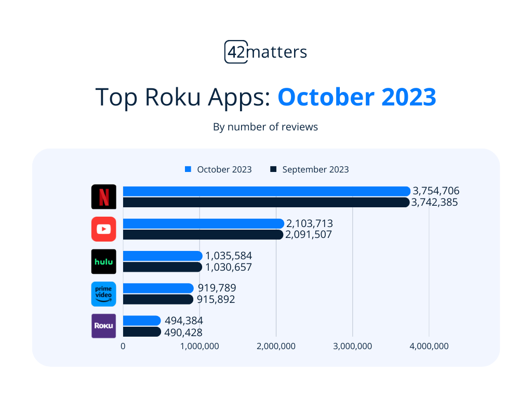Click the YouTube app icon
This screenshot has height=399, width=532.
104,229
